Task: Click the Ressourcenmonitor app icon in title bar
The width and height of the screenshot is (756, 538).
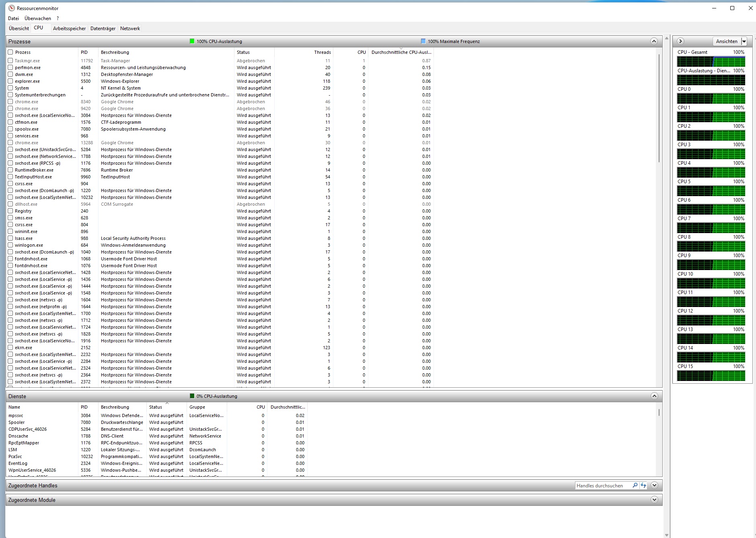Action: (x=12, y=8)
